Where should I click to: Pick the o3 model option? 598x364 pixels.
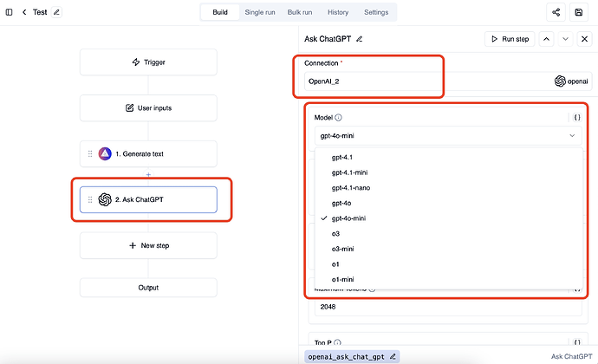point(449,233)
